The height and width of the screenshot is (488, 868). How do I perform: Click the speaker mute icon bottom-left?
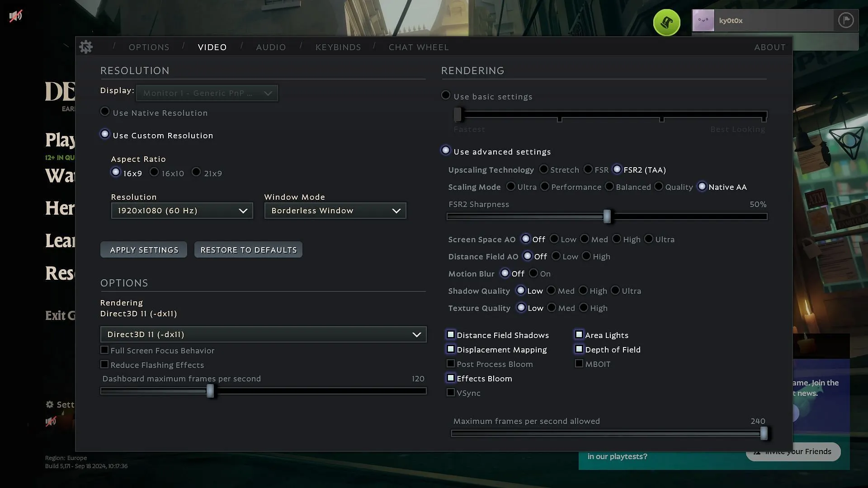pos(51,421)
